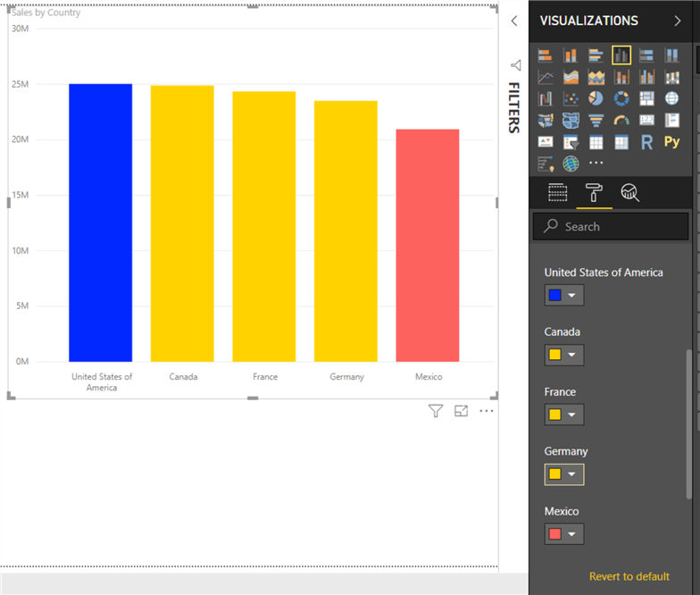Image resolution: width=700 pixels, height=595 pixels.
Task: Select the KPI visual
Action: (x=545, y=142)
